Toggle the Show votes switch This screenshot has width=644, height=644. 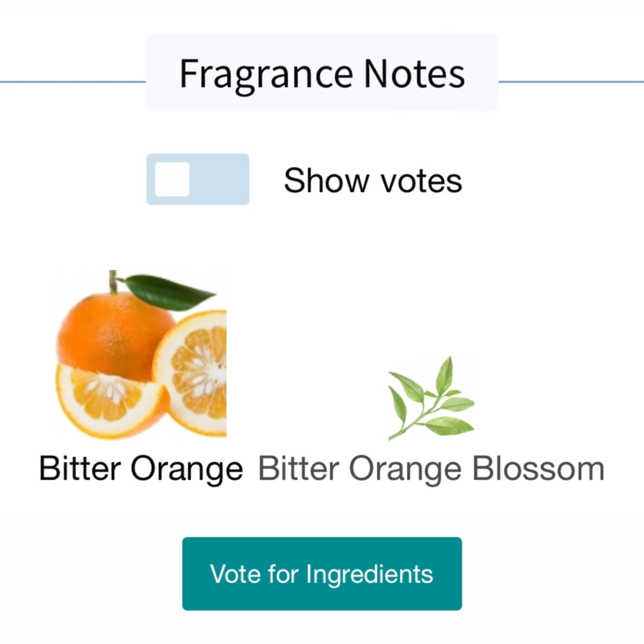point(197,179)
